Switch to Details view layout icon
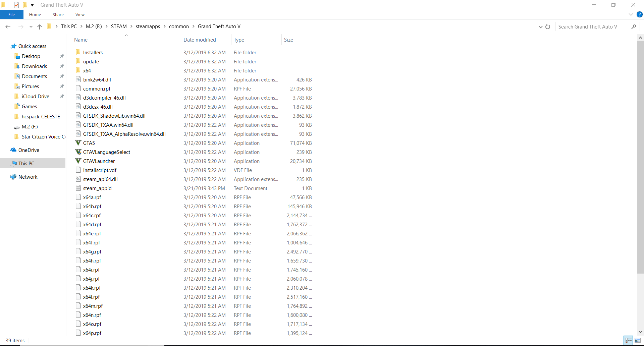Screen dimensions: 644x346 (x=628, y=340)
